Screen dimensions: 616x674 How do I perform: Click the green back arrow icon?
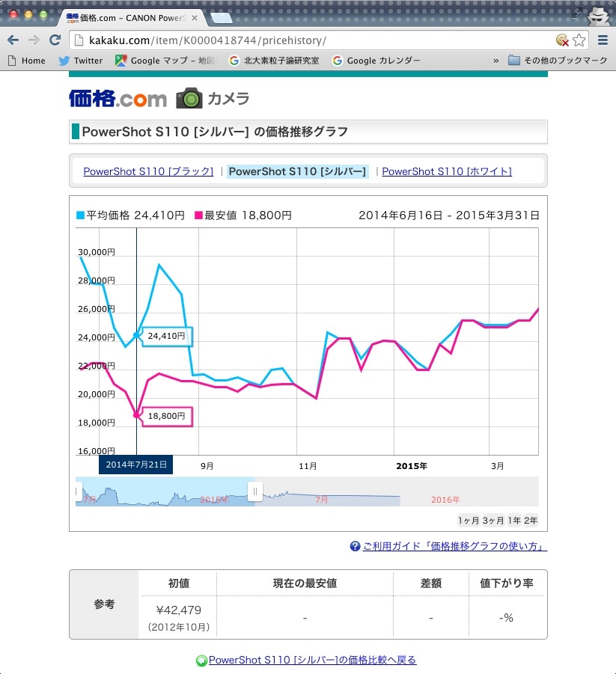pyautogui.click(x=201, y=661)
